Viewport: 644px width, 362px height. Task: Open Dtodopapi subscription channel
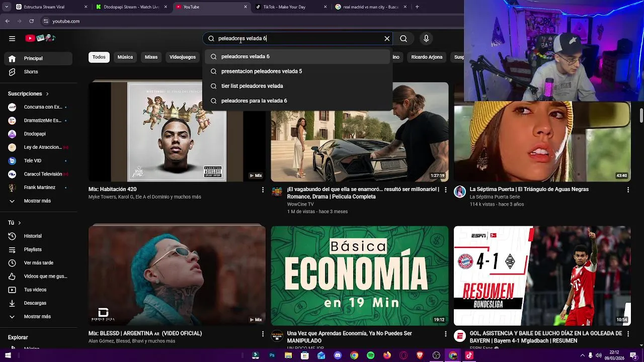point(38,134)
